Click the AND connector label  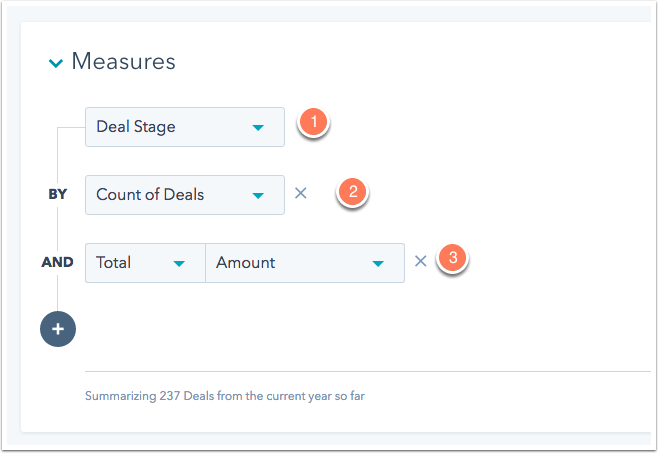point(57,262)
